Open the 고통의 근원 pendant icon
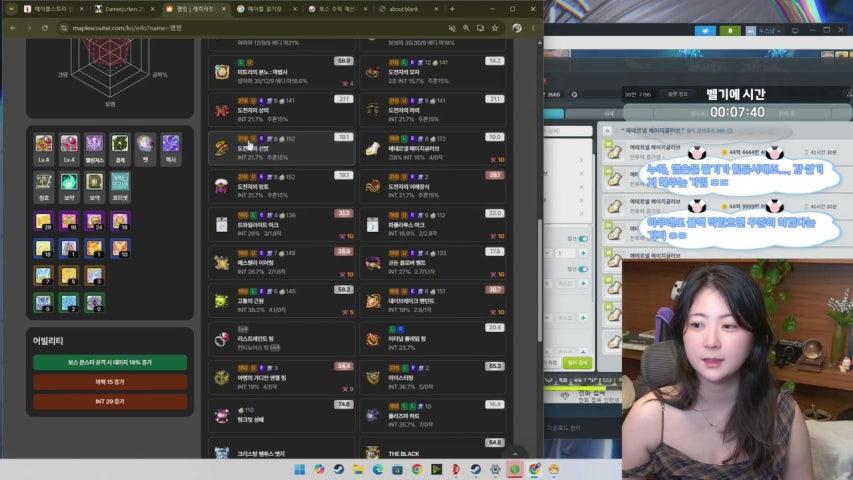This screenshot has height=480, width=853. pyautogui.click(x=221, y=301)
